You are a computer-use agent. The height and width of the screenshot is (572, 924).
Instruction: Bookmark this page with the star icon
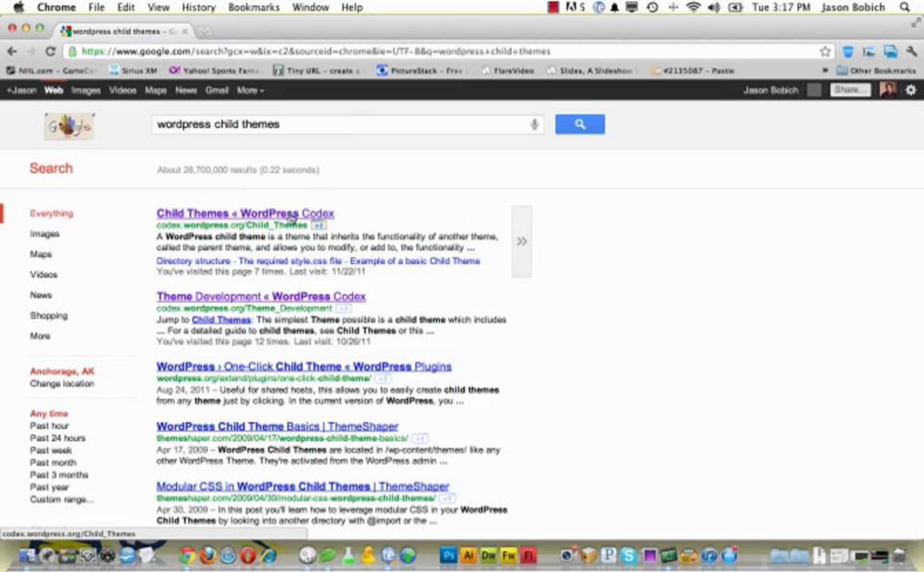[825, 51]
